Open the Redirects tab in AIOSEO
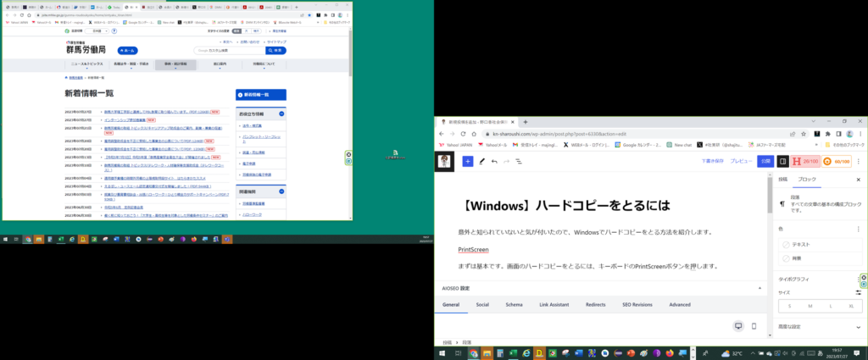 tap(596, 305)
